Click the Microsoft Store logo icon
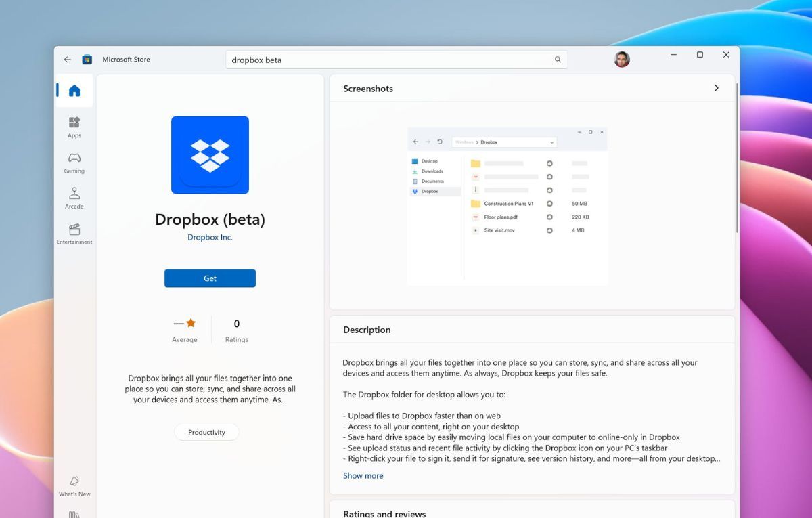812x518 pixels. tap(87, 60)
